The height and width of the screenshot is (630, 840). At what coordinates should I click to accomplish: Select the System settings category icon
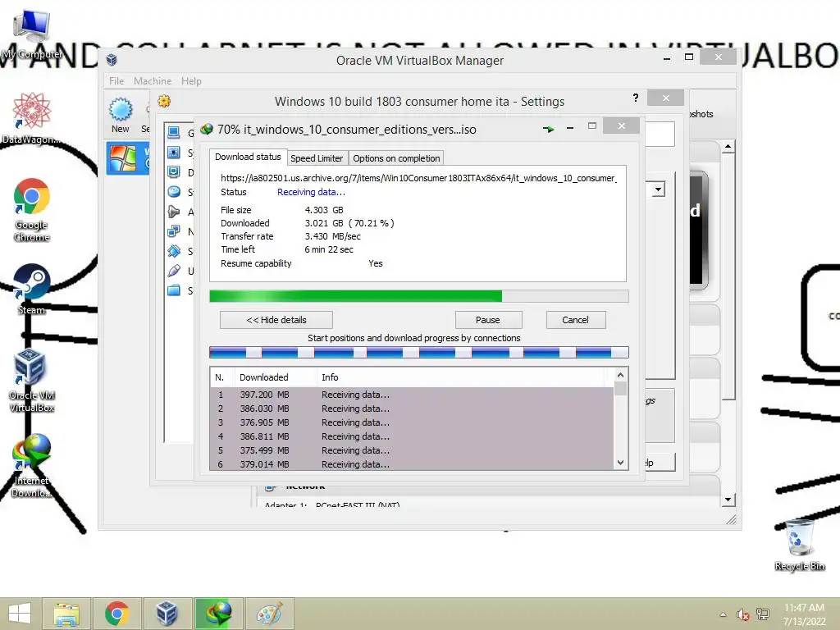[x=174, y=153]
